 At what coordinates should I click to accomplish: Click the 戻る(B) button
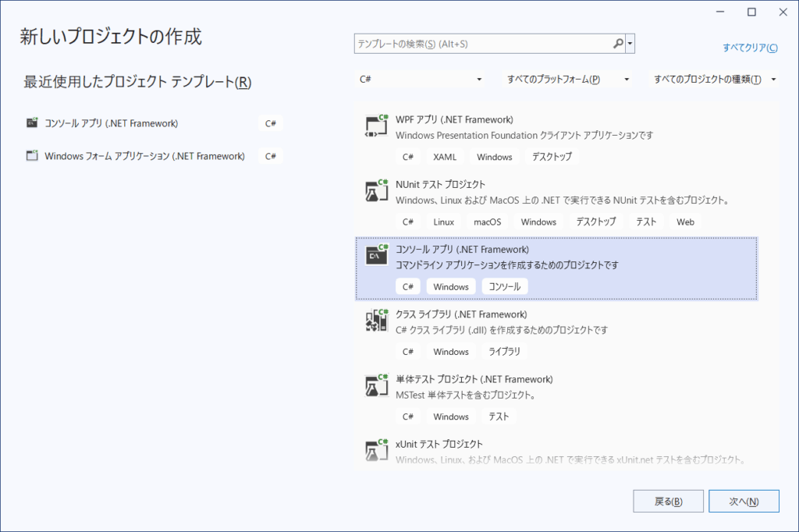[668, 502]
